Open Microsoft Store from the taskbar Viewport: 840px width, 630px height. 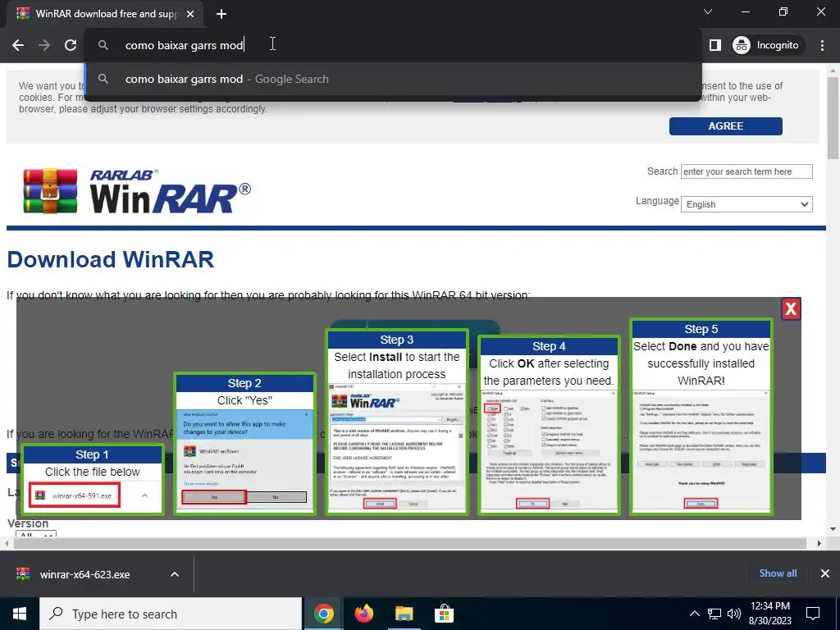click(444, 614)
